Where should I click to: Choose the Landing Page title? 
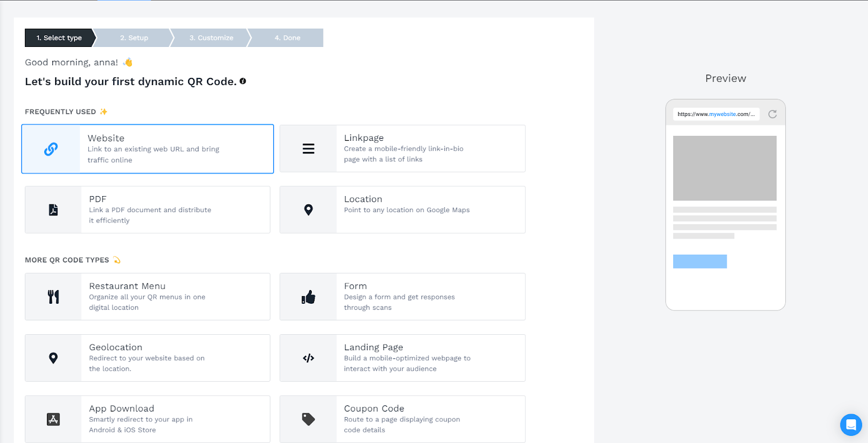coord(374,347)
